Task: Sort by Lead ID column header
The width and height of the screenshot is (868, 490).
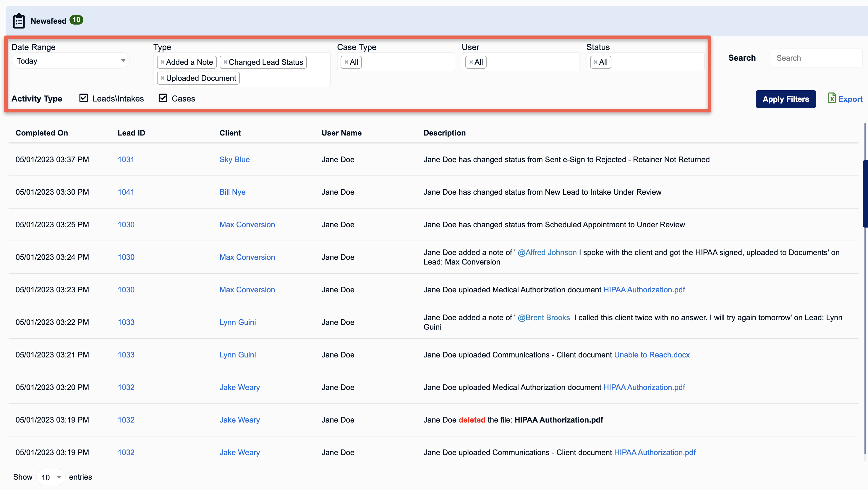Action: click(x=132, y=133)
